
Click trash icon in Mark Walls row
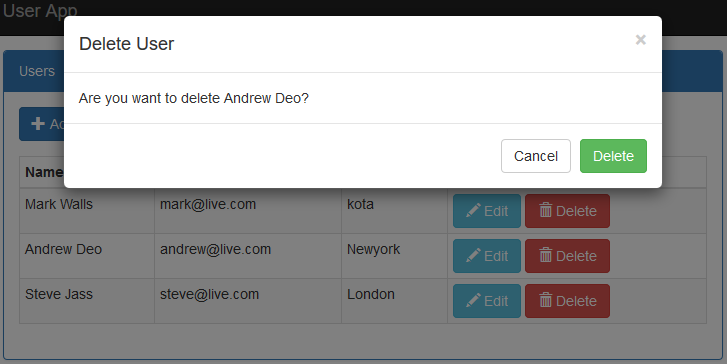click(546, 211)
